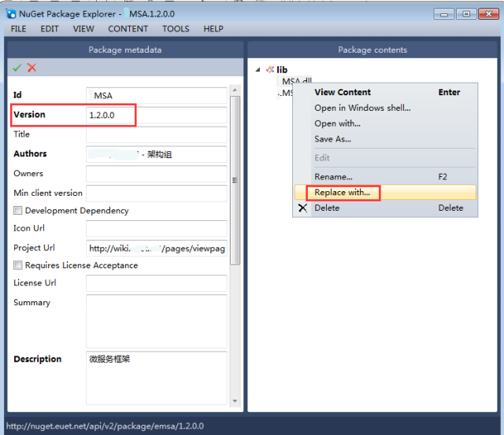504x435 pixels.
Task: Focus the Icon Url input field
Action: click(157, 229)
